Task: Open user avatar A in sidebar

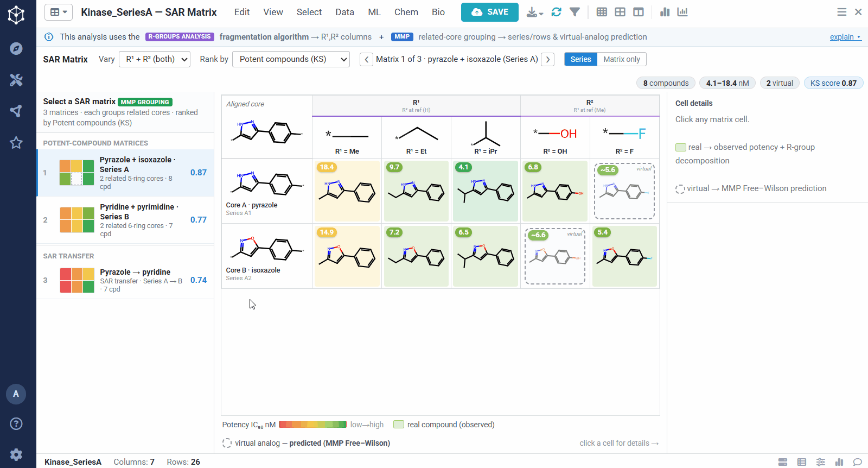Action: 16,394
